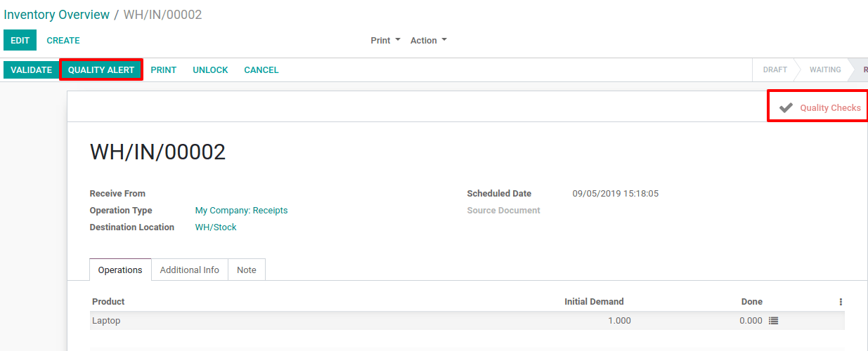This screenshot has width=868, height=351.
Task: Click the Print button in the status bar
Action: 164,70
